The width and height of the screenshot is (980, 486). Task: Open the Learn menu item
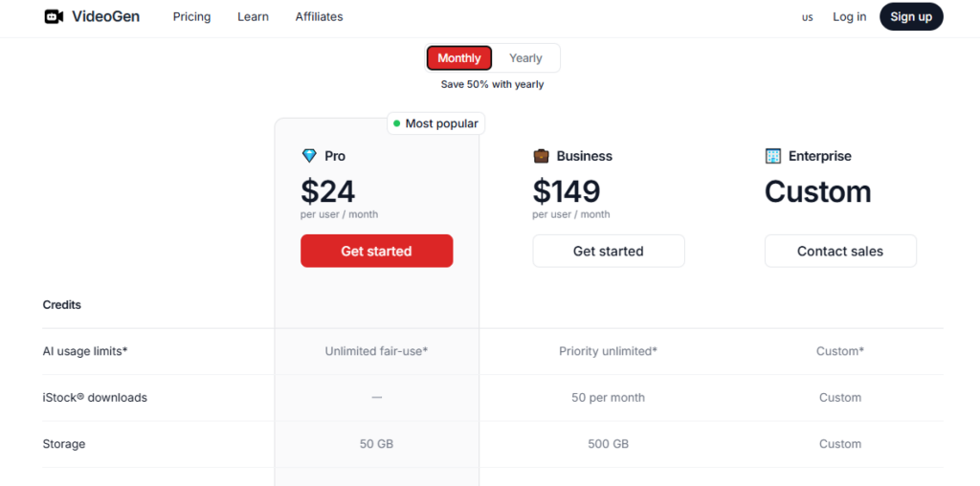(253, 16)
